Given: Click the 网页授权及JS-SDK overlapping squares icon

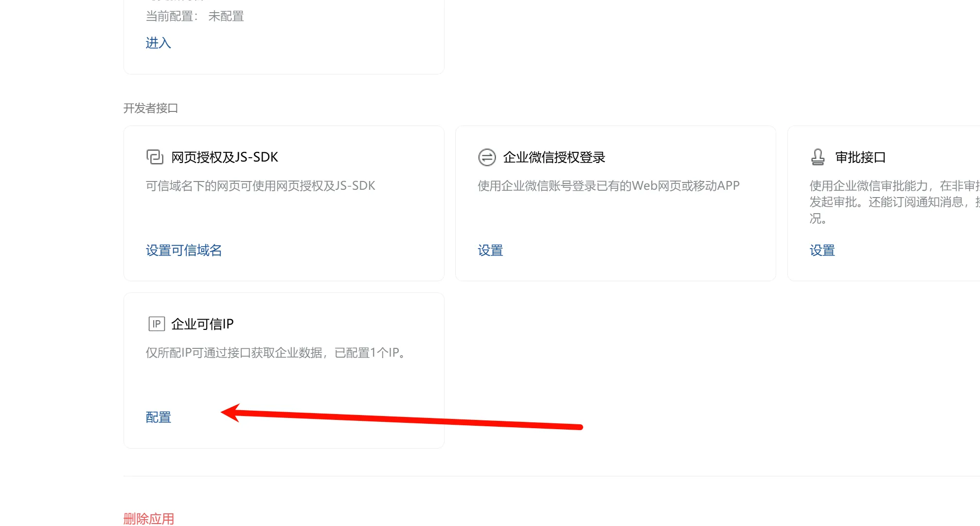Looking at the screenshot, I should pos(155,157).
